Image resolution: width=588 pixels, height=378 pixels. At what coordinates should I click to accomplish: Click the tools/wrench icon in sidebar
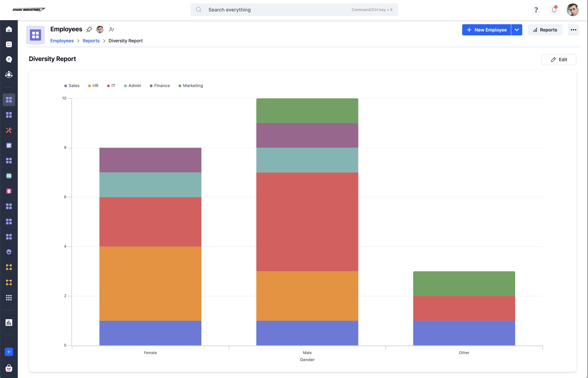[9, 130]
